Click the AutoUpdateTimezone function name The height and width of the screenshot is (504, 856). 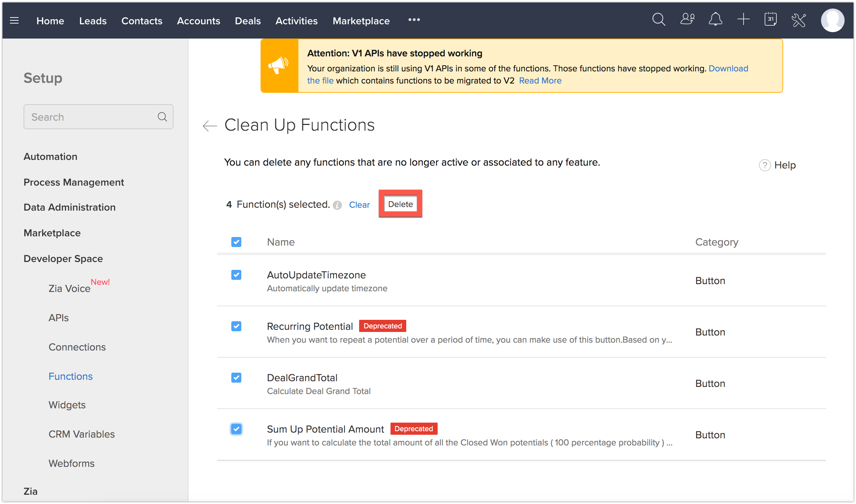pos(316,275)
